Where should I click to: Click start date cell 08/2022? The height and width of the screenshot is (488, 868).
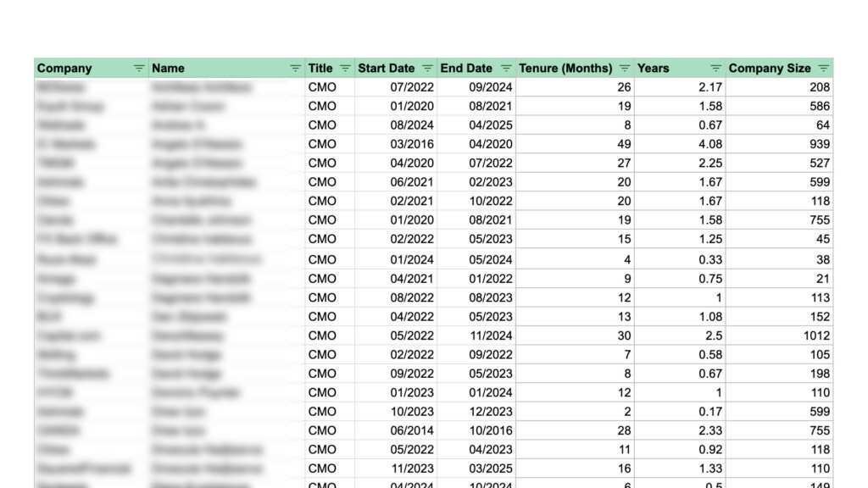tap(396, 297)
